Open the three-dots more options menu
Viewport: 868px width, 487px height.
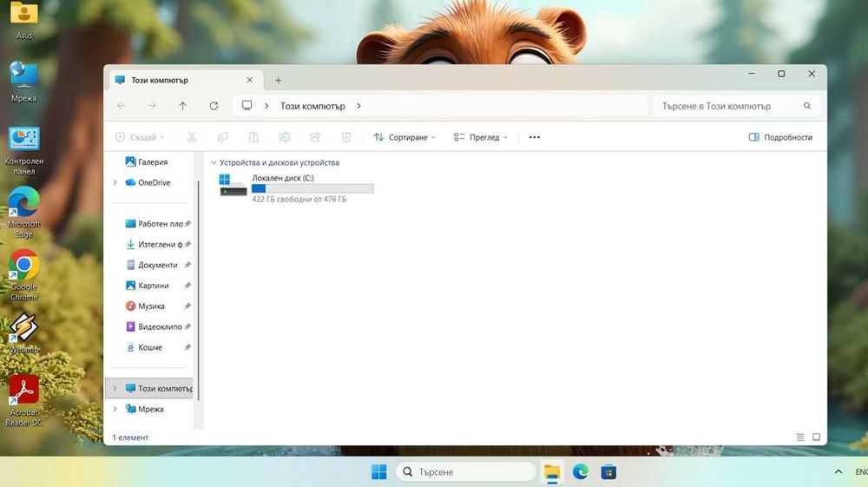(534, 137)
